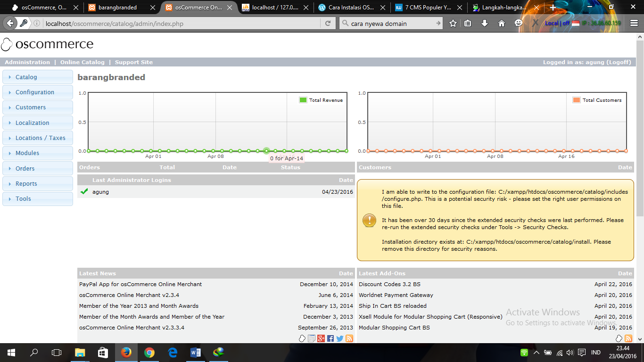
Task: Switch to Cara Instalasi OS tab
Action: click(352, 8)
